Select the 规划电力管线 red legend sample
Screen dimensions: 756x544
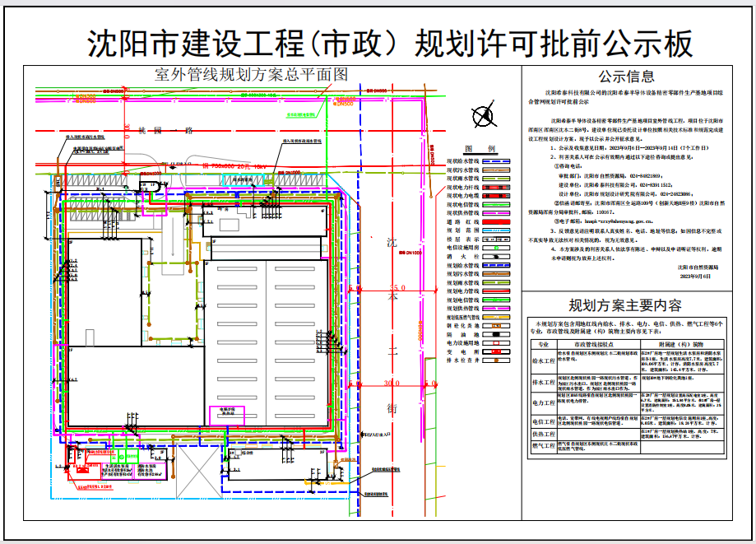[x=496, y=291]
